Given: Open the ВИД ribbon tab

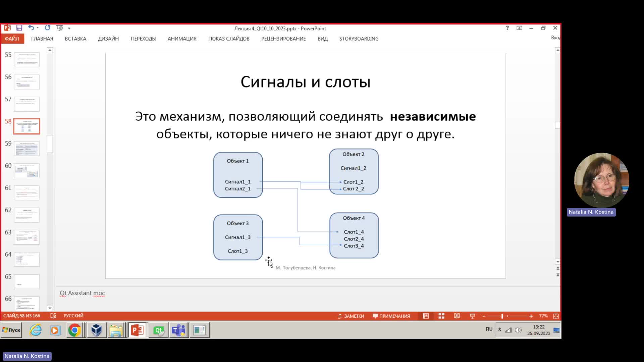Looking at the screenshot, I should coord(323,39).
